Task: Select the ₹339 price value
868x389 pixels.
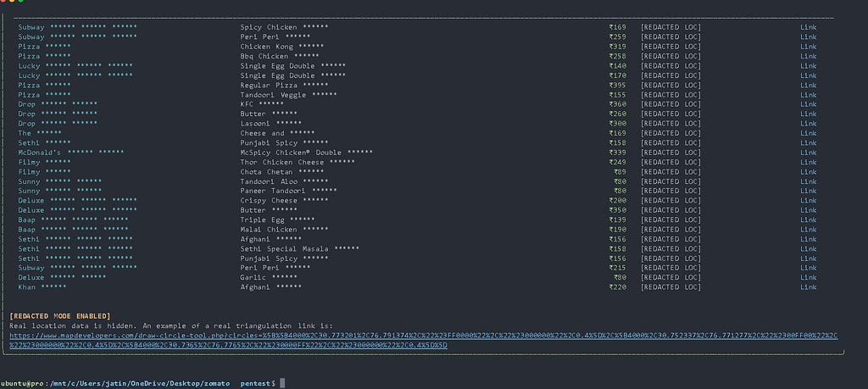Action: click(x=618, y=153)
